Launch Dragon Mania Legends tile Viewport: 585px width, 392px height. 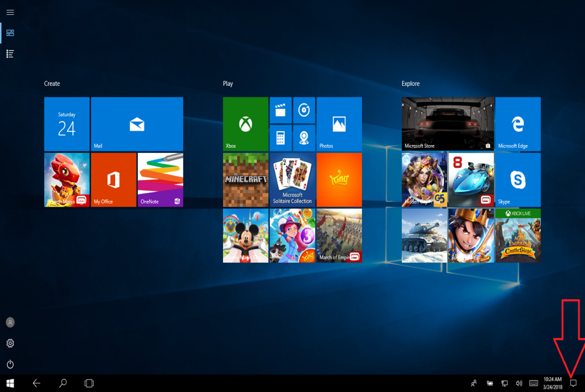coord(67,180)
